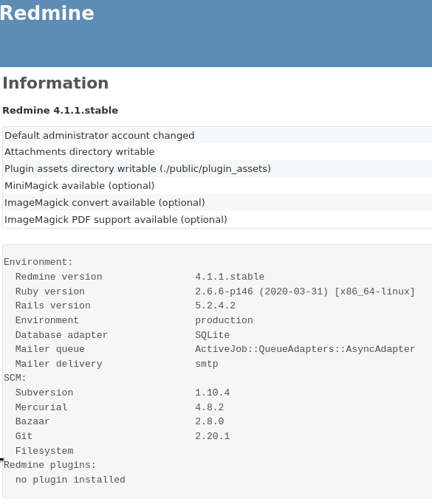Click the Information page heading
Image resolution: width=432 pixels, height=504 pixels.
(x=55, y=83)
